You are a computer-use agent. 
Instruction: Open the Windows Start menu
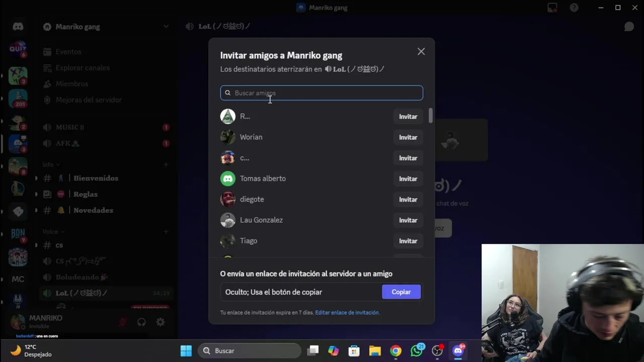[x=186, y=350]
